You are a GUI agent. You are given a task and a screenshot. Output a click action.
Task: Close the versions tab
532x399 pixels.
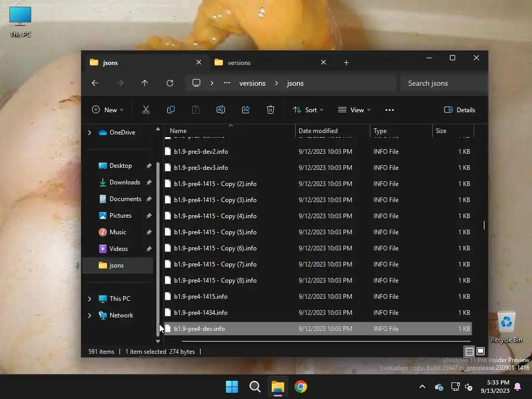click(323, 62)
